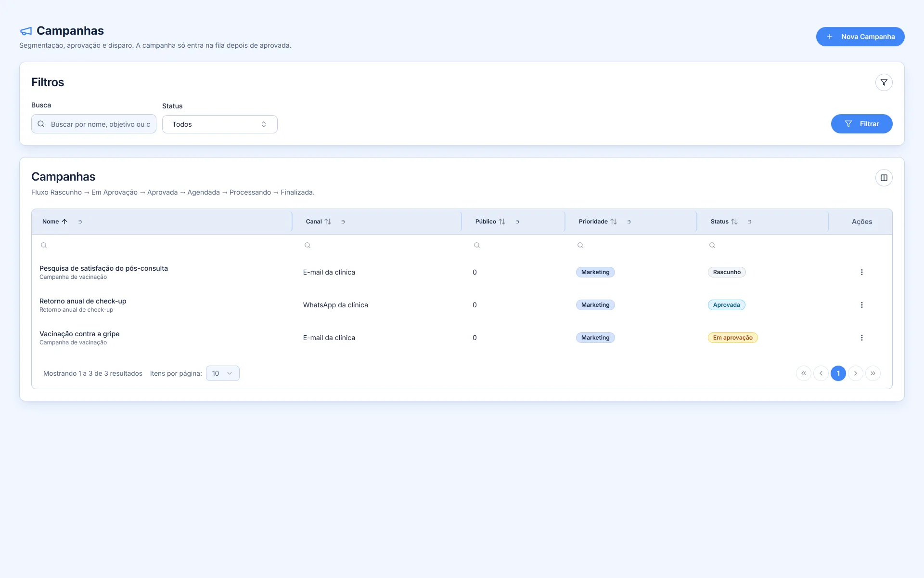Open the Status dropdown showing Todos
Viewport: 924px width, 578px height.
[x=220, y=124]
